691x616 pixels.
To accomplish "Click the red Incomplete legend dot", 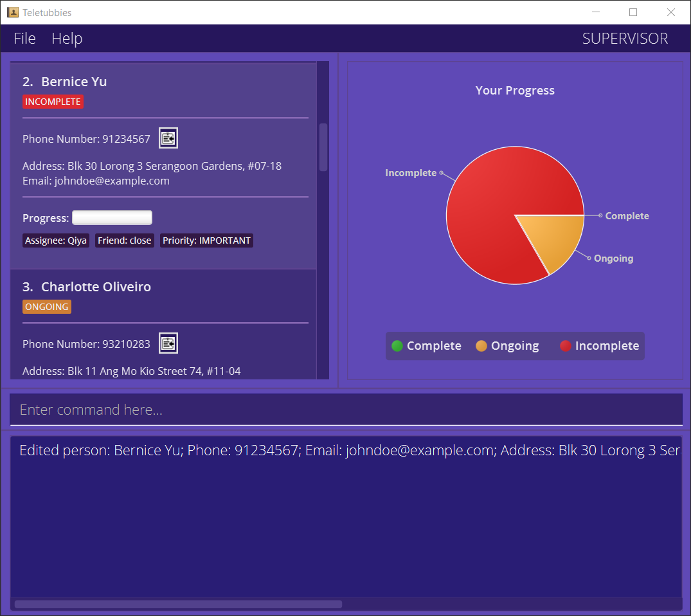I will pos(566,346).
